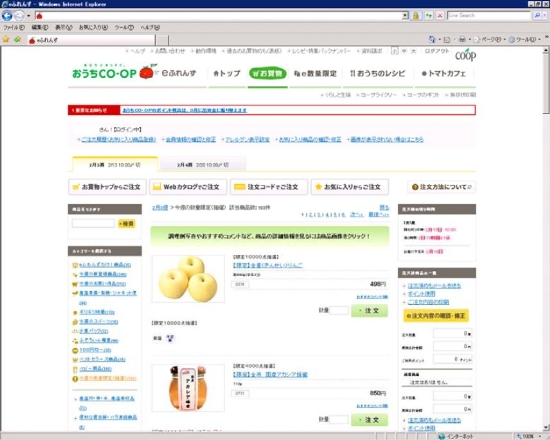550x440 pixels.
Task: Click the Live Search magnifier icon
Action: [x=537, y=15]
